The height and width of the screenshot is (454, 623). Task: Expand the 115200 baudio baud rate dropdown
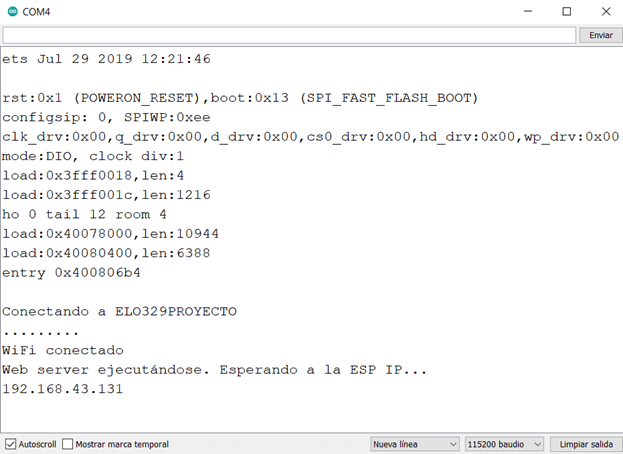[504, 444]
